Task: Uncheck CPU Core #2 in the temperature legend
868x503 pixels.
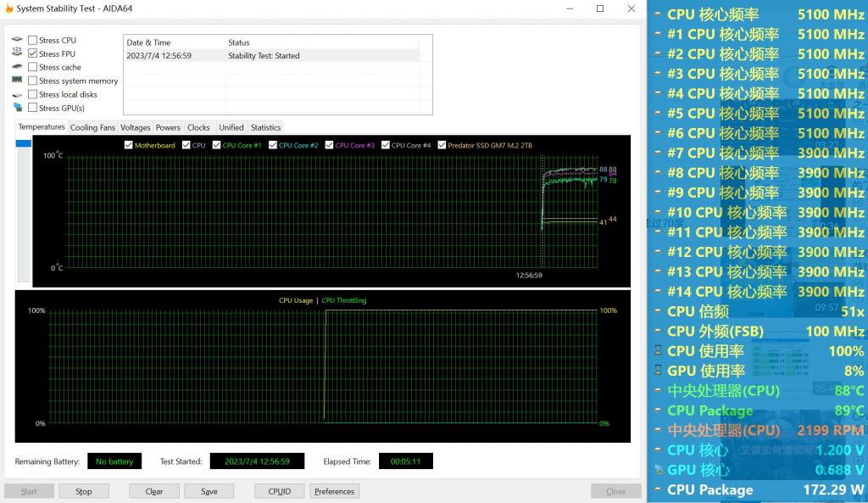Action: coord(273,145)
